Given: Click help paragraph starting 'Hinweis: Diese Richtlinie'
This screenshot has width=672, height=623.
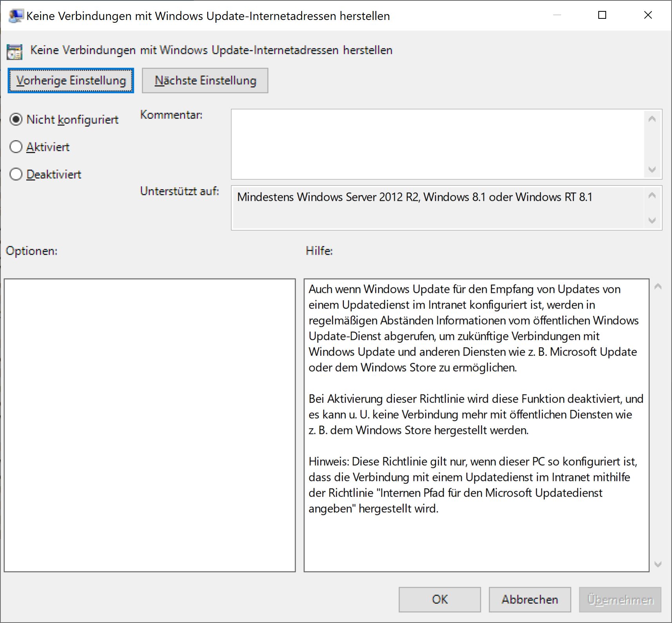Looking at the screenshot, I should coord(473,485).
